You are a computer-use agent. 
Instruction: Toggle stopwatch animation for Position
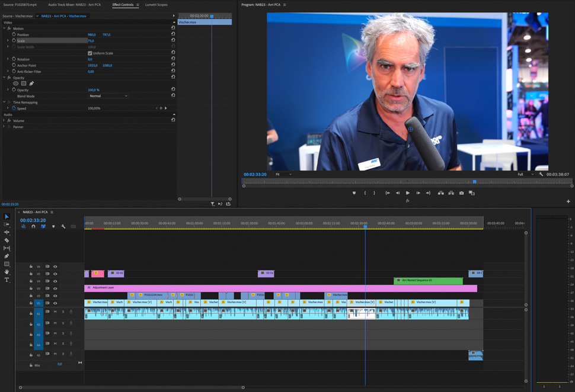(14, 34)
